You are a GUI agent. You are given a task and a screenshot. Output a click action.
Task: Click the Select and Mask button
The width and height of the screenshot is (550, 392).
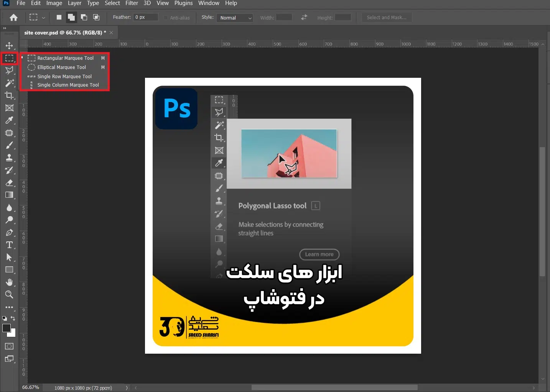[386, 18]
